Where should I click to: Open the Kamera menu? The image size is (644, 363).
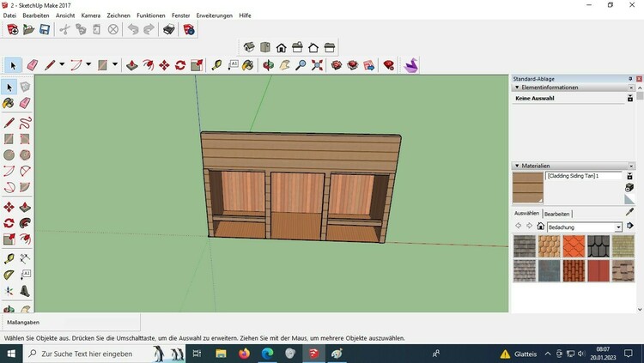[90, 15]
